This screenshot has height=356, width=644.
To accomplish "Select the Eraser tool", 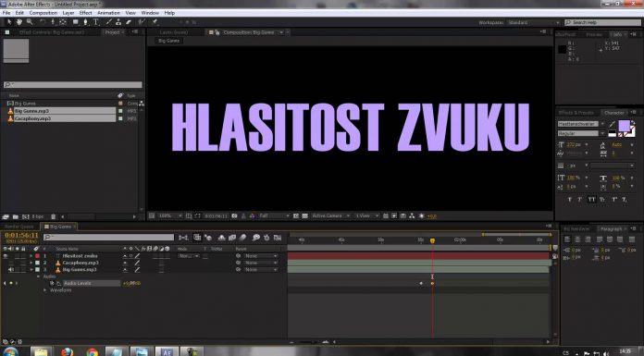I will pos(129,22).
